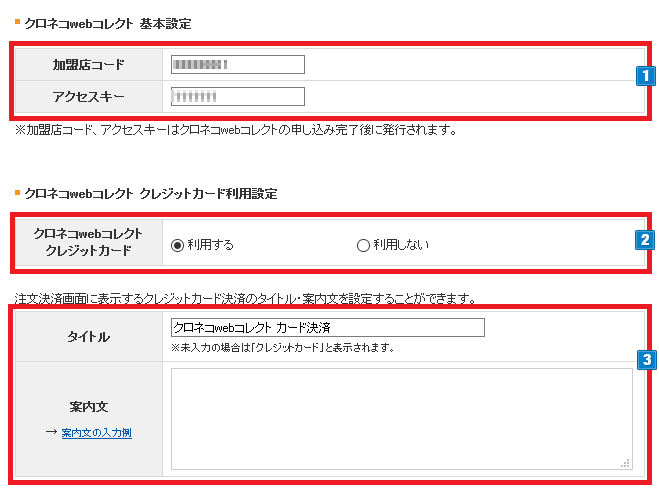
Task: Click the 案内文 row label
Action: (89, 407)
